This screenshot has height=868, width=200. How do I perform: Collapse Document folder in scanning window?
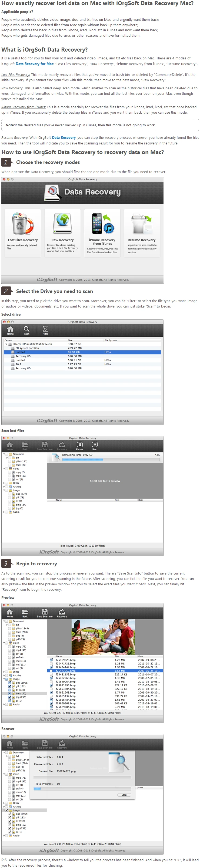click(x=4, y=454)
